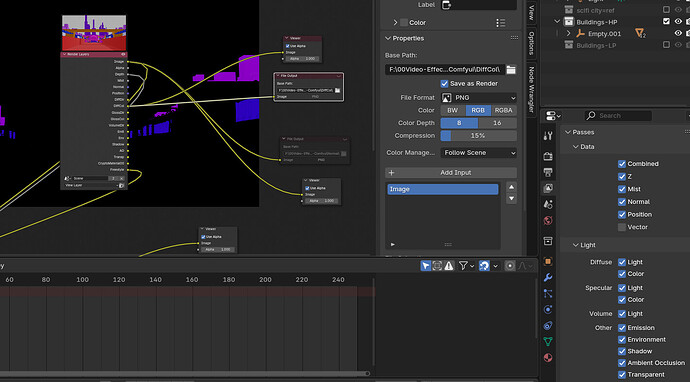Expand the Empty.001 tree item
Viewport: 690px width, 382px height.
569,33
